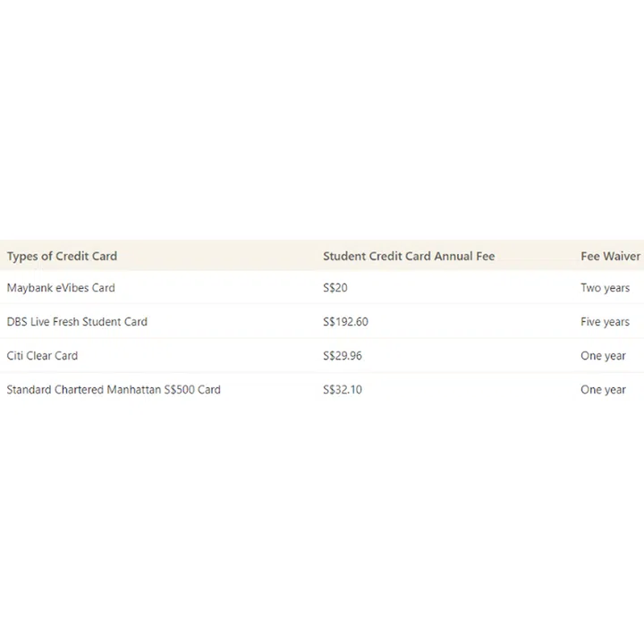
Task: Select One year waiver for Citi Clear Card
Action: [x=603, y=356]
